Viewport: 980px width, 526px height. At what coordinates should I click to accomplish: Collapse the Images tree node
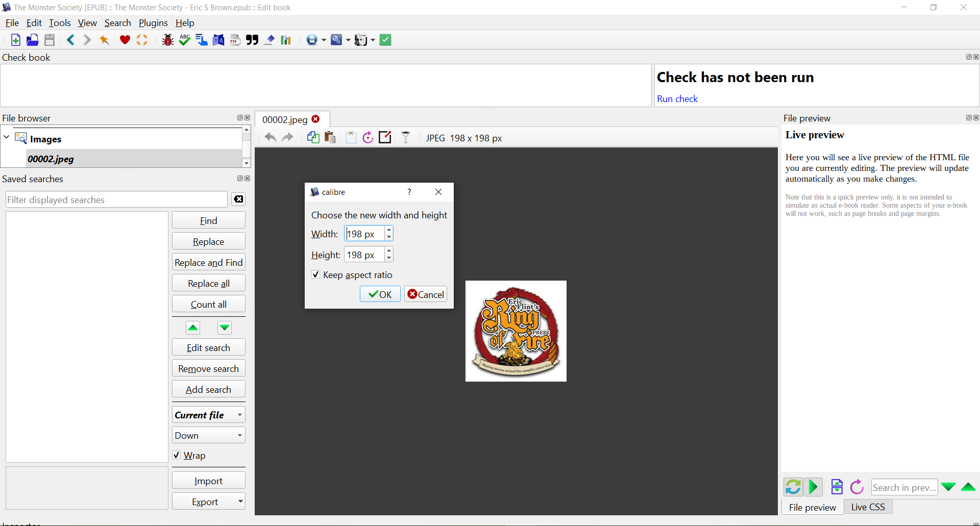(7, 137)
